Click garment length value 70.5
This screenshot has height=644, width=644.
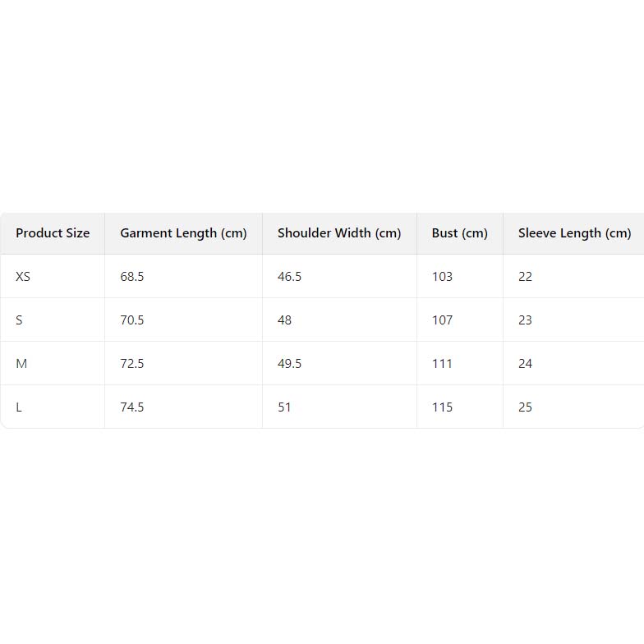point(132,320)
